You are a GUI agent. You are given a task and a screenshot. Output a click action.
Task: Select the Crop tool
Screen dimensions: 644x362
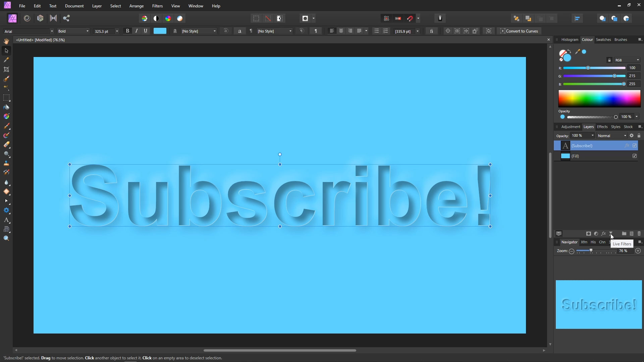[6, 69]
